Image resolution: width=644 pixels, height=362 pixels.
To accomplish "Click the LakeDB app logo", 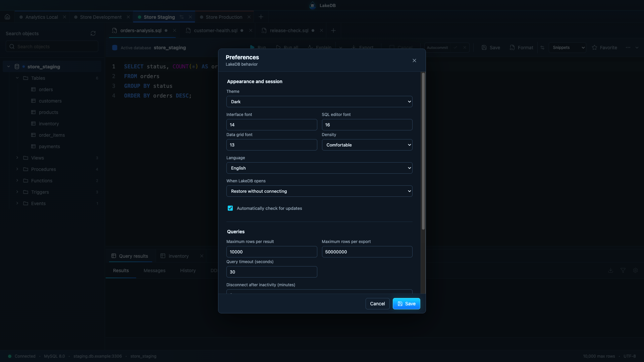I will pyautogui.click(x=313, y=5).
